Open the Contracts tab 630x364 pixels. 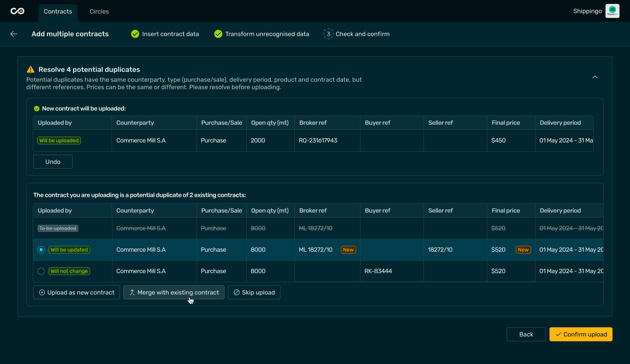pos(58,12)
